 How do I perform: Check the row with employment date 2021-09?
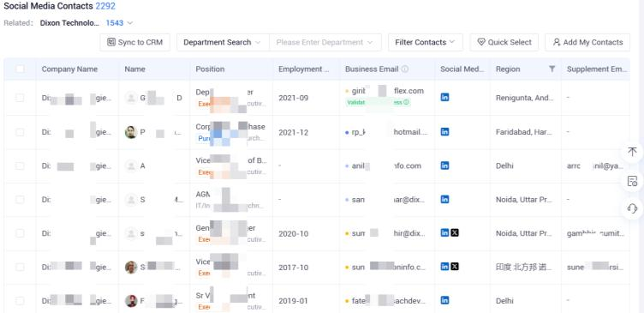pos(20,98)
